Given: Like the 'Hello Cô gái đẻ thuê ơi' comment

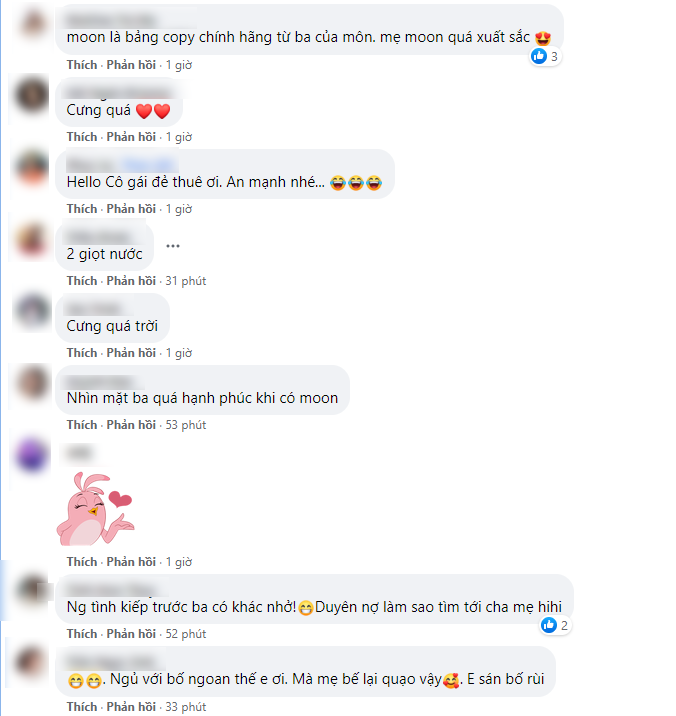Looking at the screenshot, I should tap(82, 209).
